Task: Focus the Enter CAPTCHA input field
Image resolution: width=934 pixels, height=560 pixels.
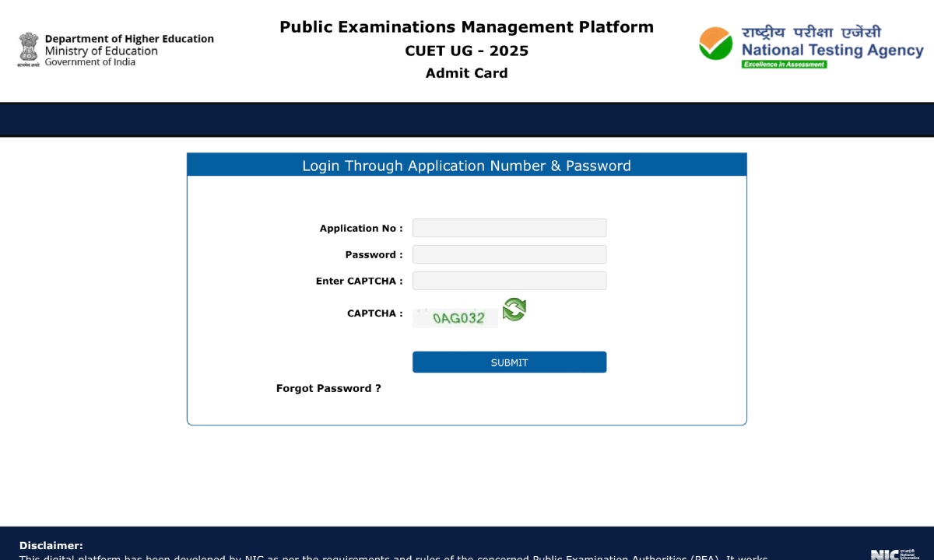Action: [x=509, y=281]
